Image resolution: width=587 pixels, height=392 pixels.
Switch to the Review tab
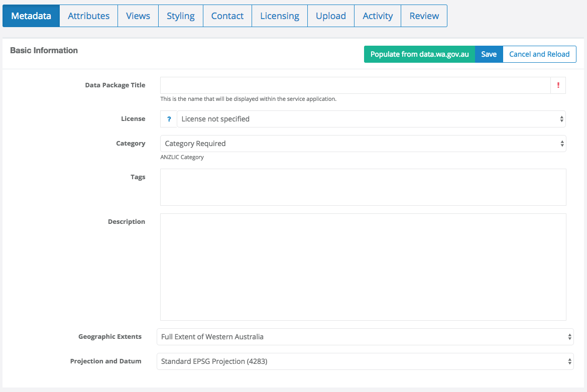[x=423, y=16]
